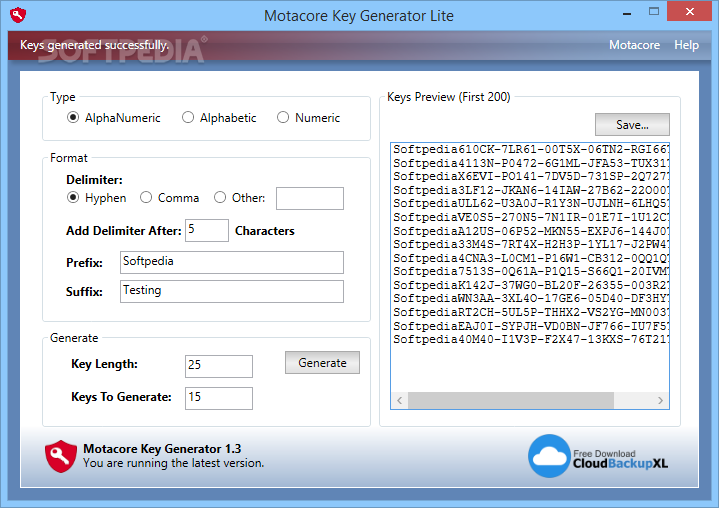Click the Add Delimiter After field
This screenshot has height=508, width=719.
207,230
